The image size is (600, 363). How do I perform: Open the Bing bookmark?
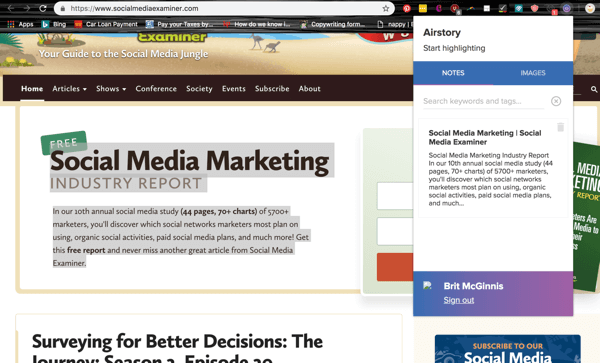pyautogui.click(x=54, y=24)
